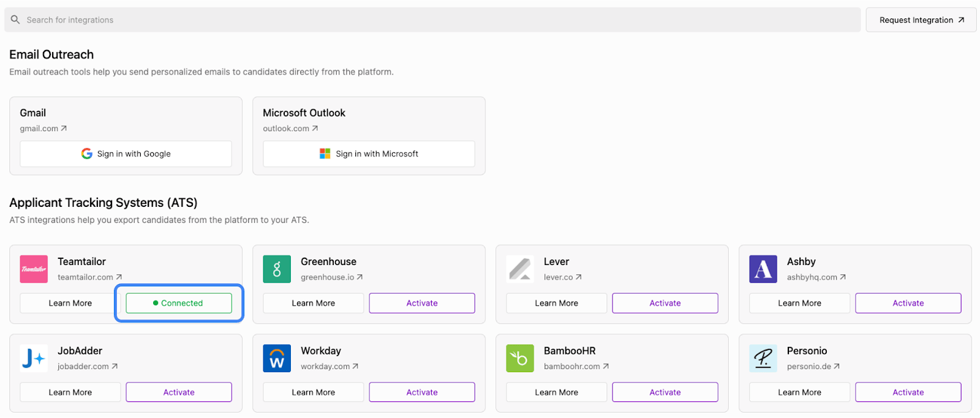This screenshot has width=980, height=418.
Task: Click the Personio logo icon
Action: coord(763,359)
